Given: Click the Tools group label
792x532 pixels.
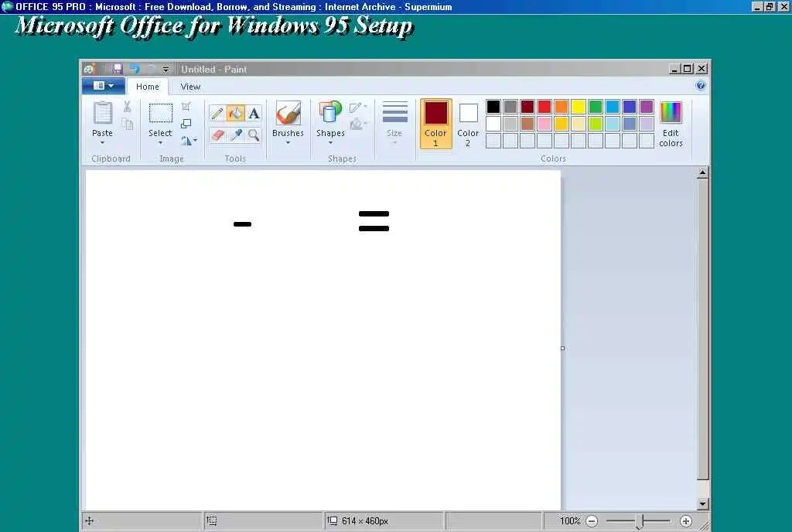Looking at the screenshot, I should pyautogui.click(x=235, y=159).
